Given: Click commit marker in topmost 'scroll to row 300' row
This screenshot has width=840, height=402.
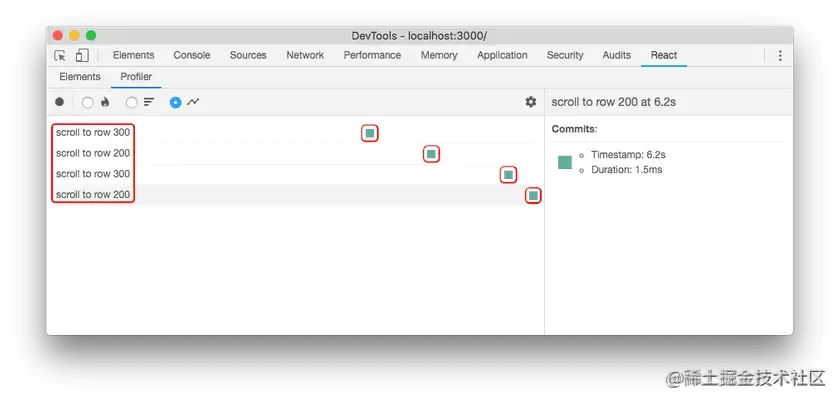Looking at the screenshot, I should 370,133.
